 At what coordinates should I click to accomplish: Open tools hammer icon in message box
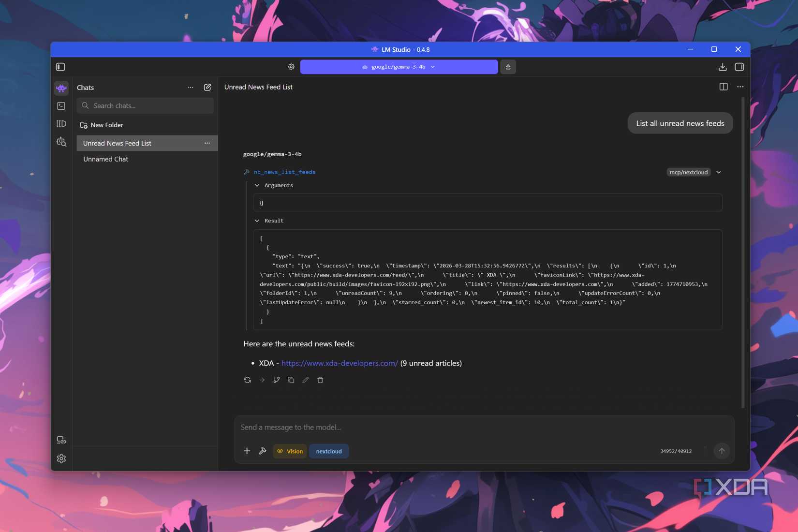coord(263,451)
